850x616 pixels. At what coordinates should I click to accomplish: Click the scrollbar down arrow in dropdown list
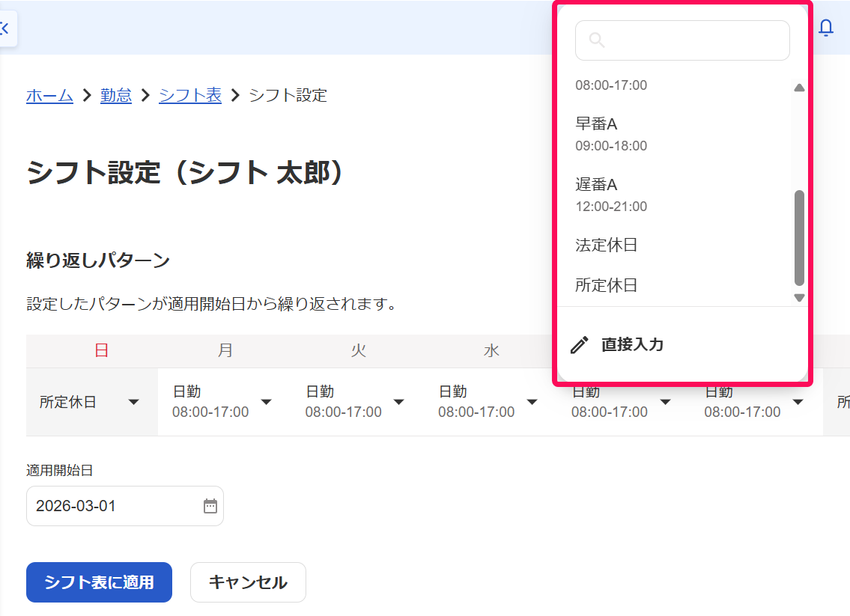point(799,297)
